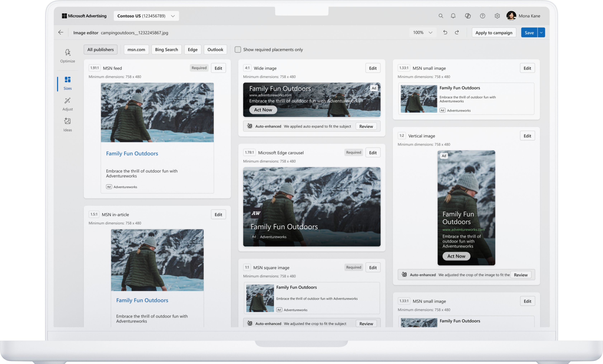
Task: Click Apply to campaign button
Action: 494,33
